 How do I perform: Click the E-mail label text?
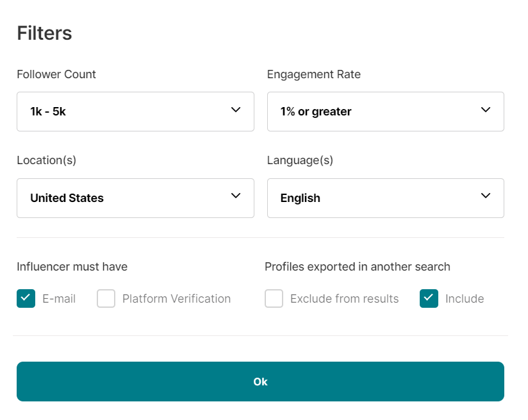click(59, 299)
